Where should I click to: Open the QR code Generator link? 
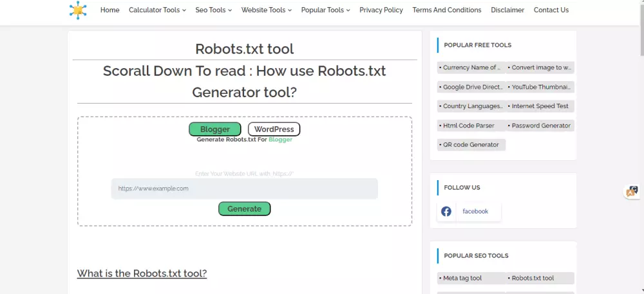tap(471, 145)
